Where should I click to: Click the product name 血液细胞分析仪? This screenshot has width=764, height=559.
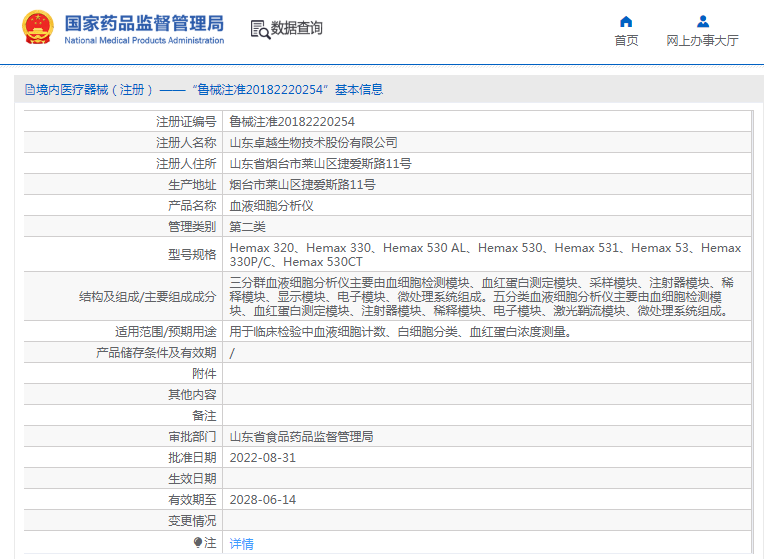[271, 206]
